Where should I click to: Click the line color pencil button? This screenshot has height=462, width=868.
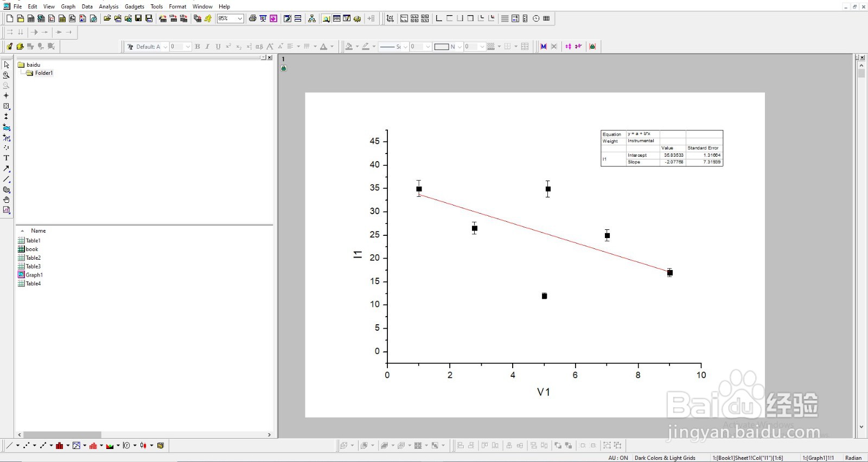(366, 47)
